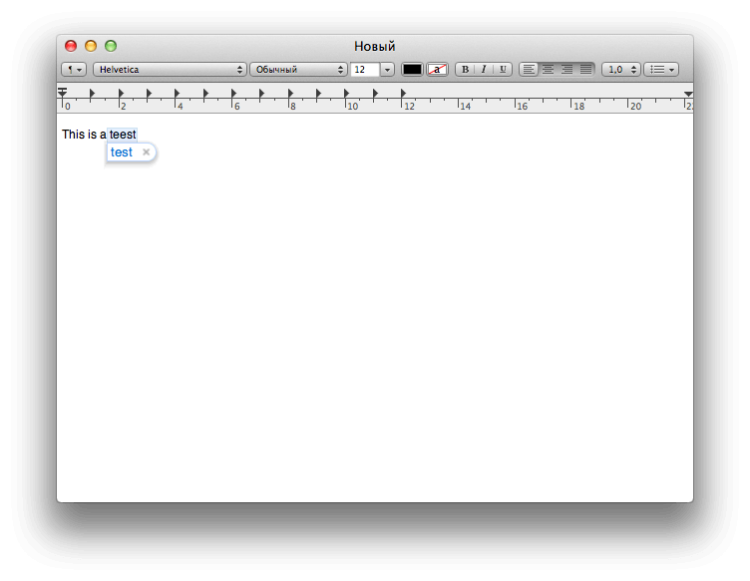Center the text

tap(548, 70)
